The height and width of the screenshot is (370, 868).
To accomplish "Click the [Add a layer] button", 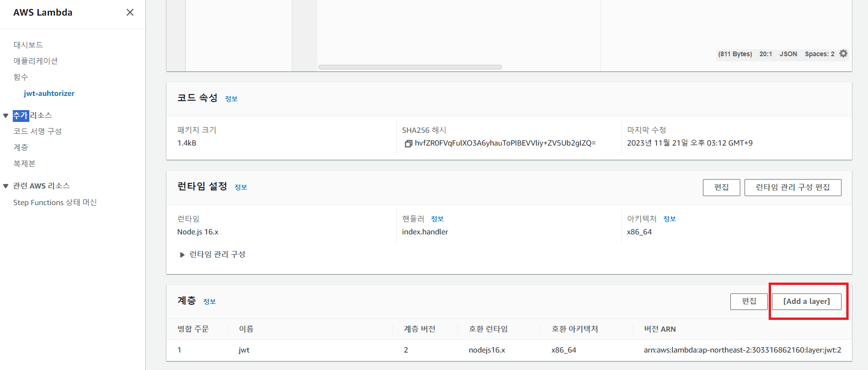I will point(807,301).
